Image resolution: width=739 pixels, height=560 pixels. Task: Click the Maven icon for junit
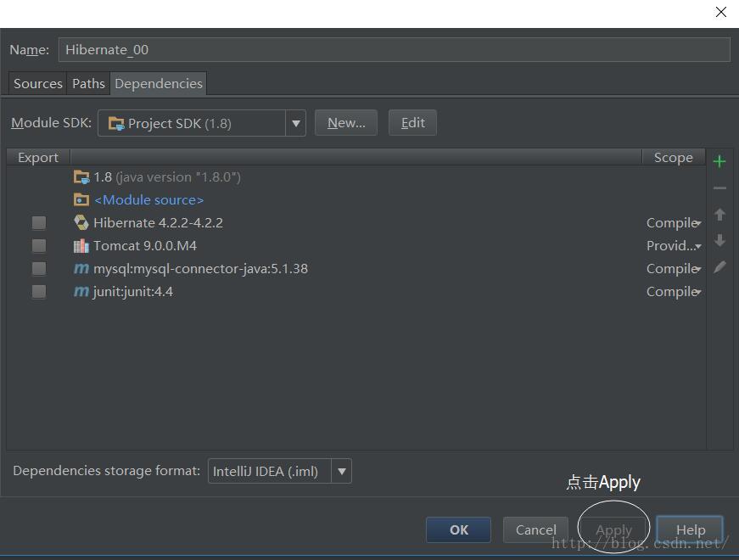81,291
